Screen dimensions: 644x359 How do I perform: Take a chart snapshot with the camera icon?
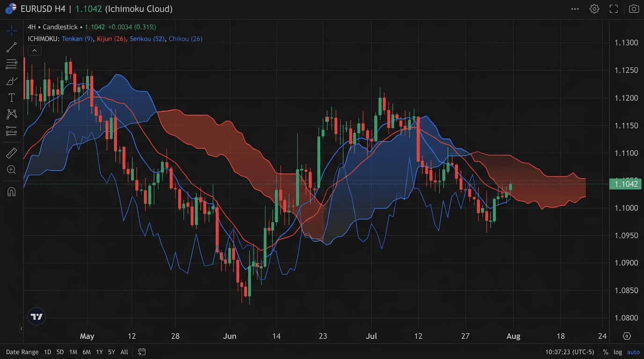[631, 8]
